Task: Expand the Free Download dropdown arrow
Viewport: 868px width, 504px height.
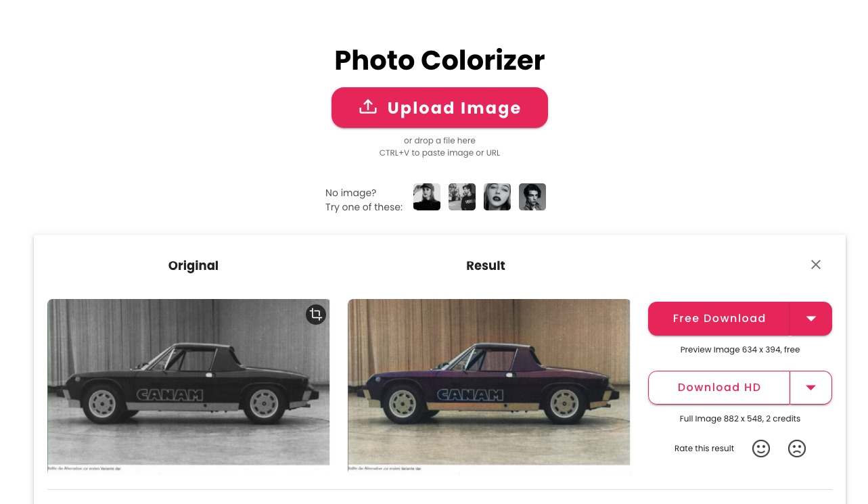Action: 810,319
